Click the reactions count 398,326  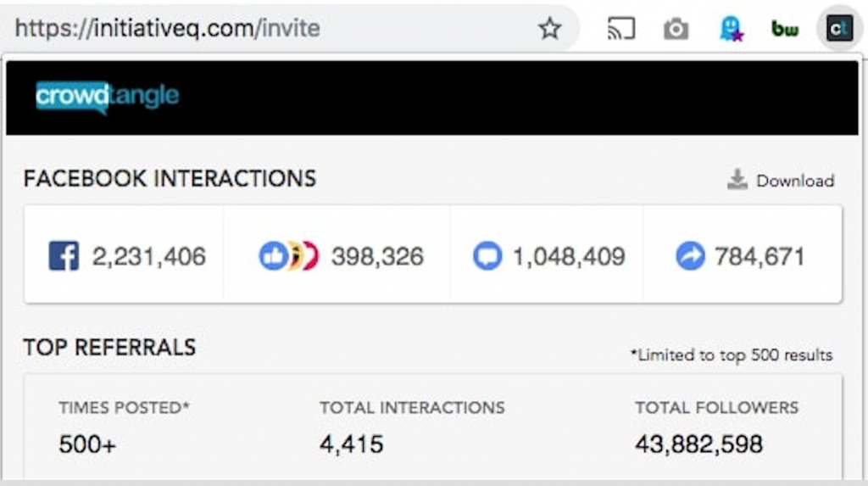[x=377, y=256]
